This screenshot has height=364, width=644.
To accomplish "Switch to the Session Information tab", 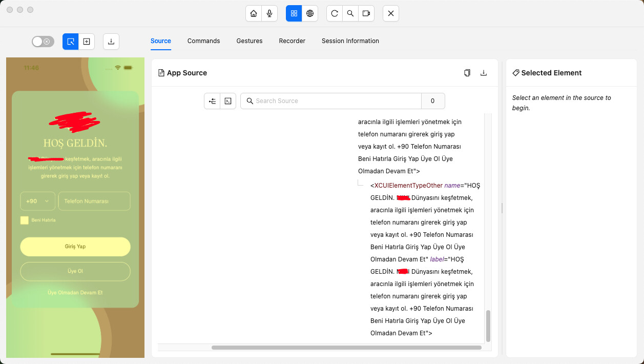I will point(350,41).
